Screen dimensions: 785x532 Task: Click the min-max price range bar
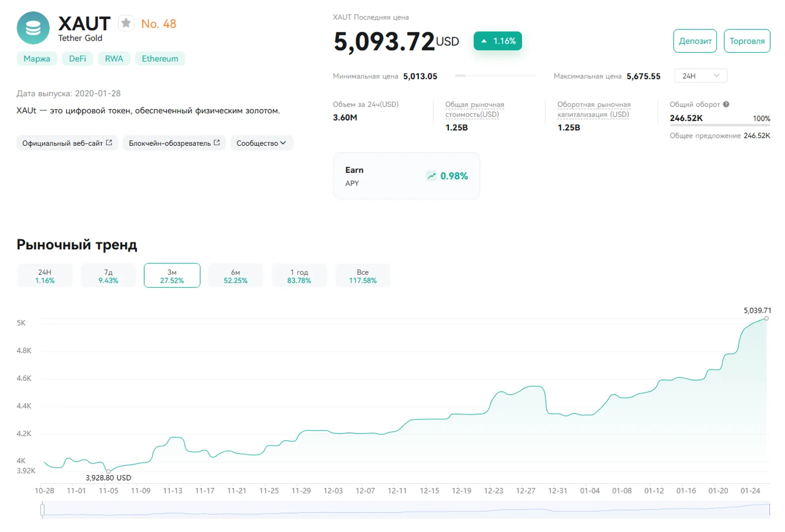point(496,76)
